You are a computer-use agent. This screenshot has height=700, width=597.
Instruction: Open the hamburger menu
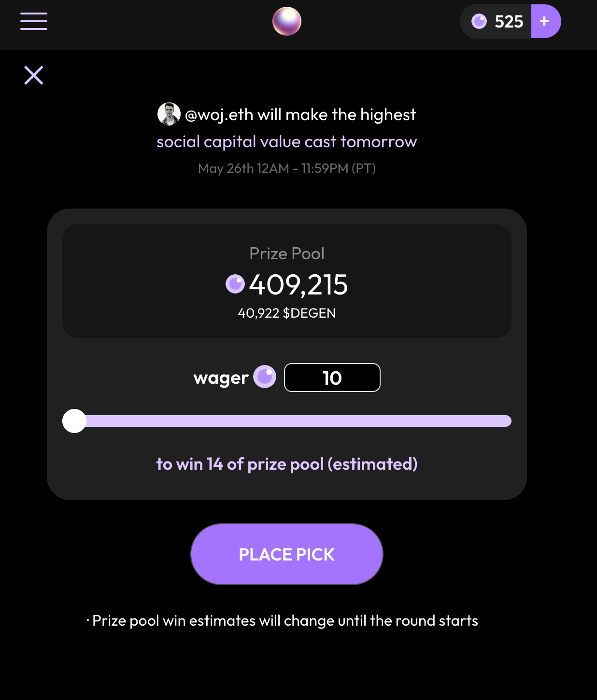[x=34, y=21]
